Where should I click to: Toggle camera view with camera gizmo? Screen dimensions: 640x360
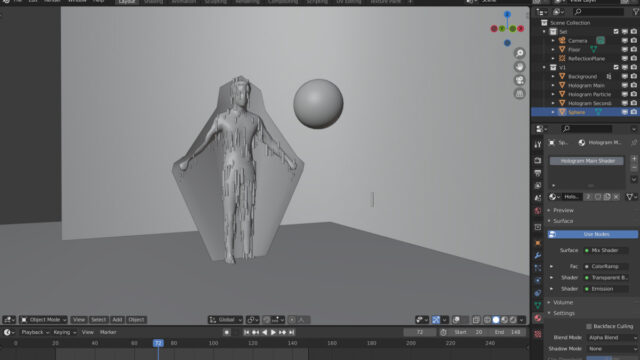tap(519, 80)
